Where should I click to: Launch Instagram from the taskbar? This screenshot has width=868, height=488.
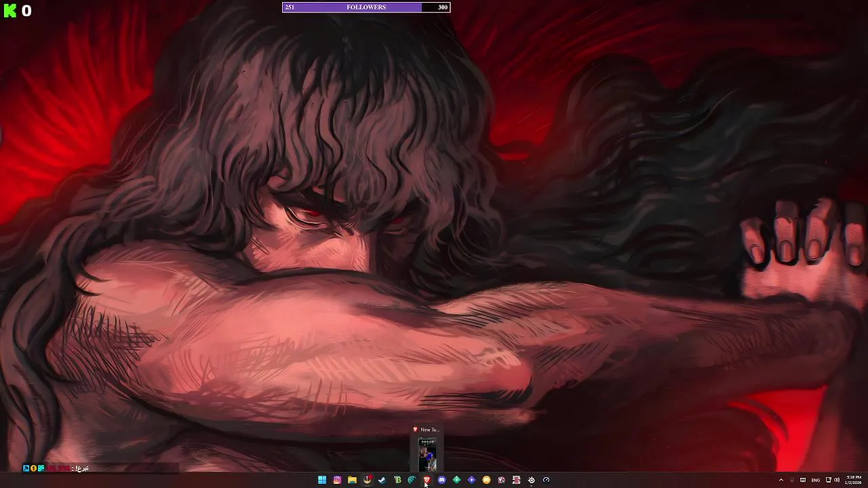(337, 480)
